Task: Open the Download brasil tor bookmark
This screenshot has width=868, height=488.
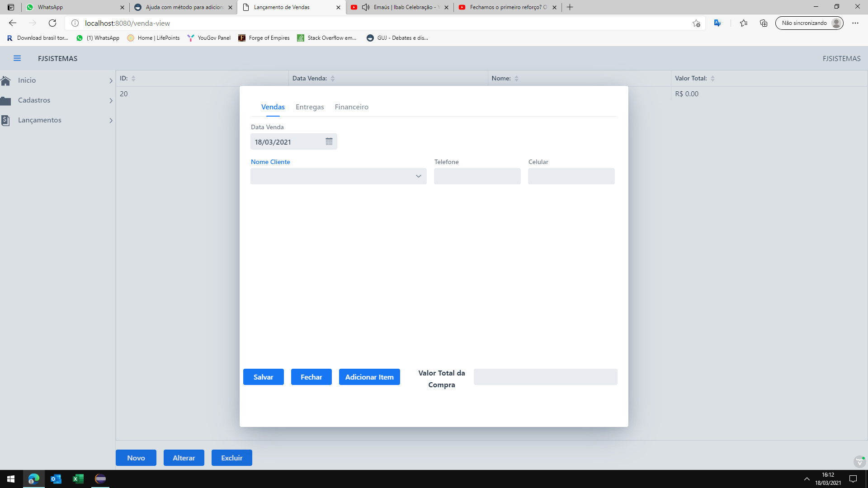Action: (38, 38)
